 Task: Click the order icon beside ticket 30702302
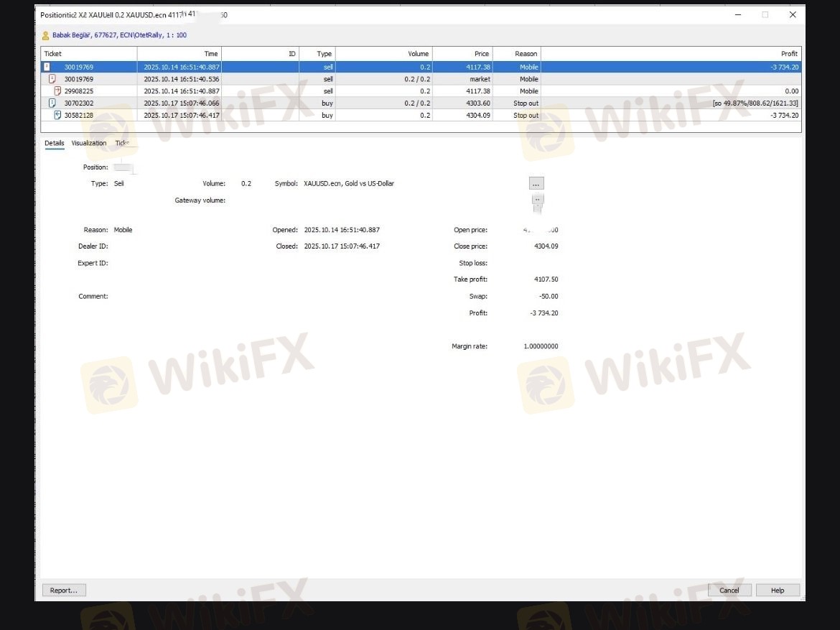[52, 103]
